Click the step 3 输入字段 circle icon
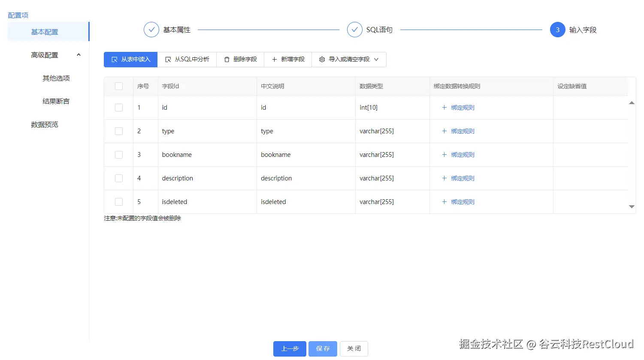Viewport: 644px width, 360px height. tap(557, 30)
